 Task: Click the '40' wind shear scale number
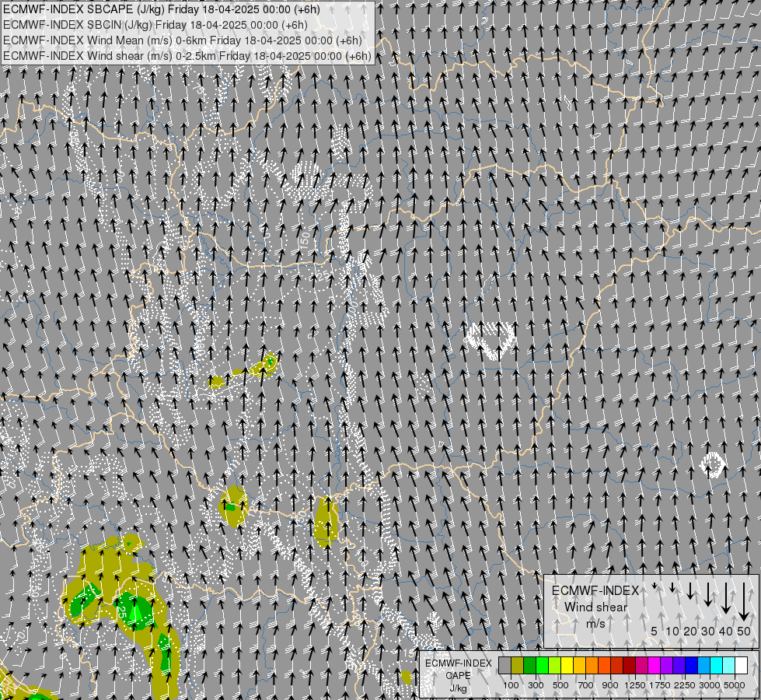[725, 631]
